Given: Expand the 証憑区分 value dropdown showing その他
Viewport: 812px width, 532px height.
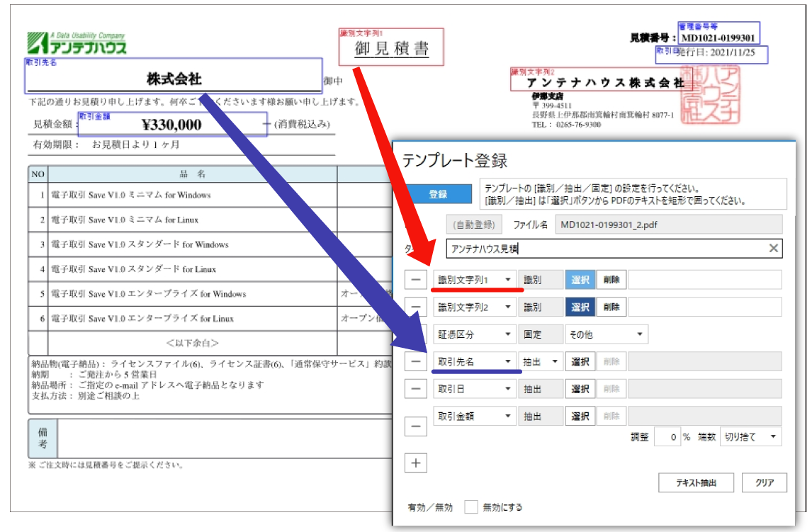Looking at the screenshot, I should coord(606,334).
